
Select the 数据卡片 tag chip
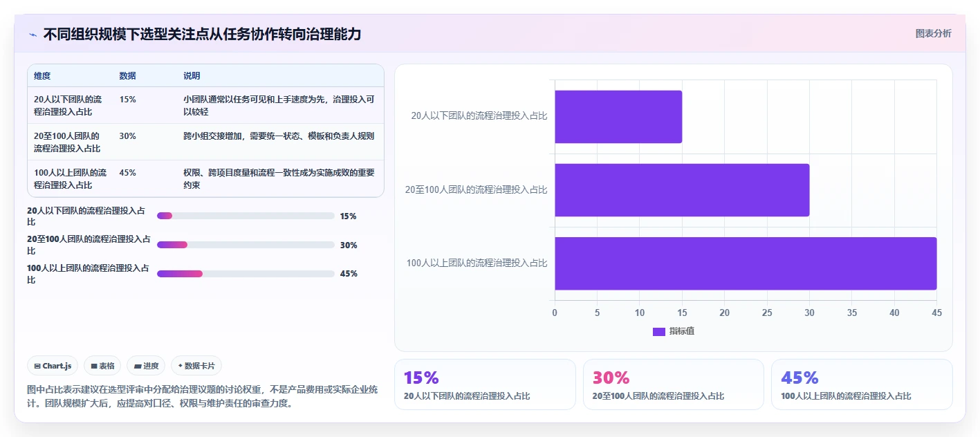point(196,366)
